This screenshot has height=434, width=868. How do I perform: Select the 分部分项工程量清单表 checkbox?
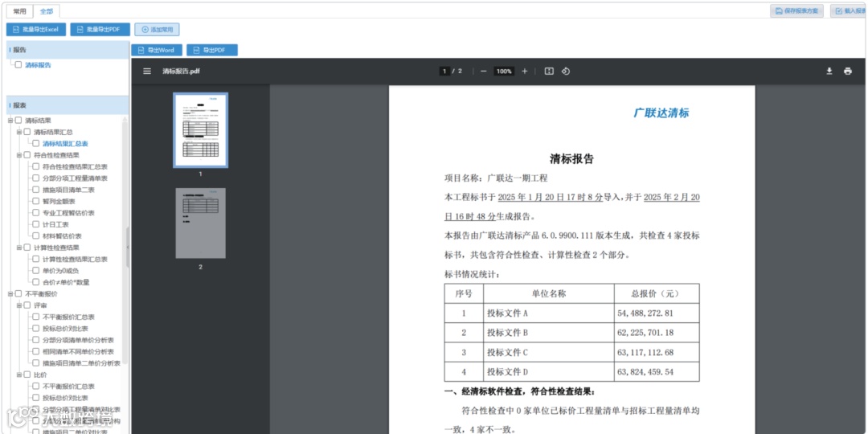click(x=36, y=178)
